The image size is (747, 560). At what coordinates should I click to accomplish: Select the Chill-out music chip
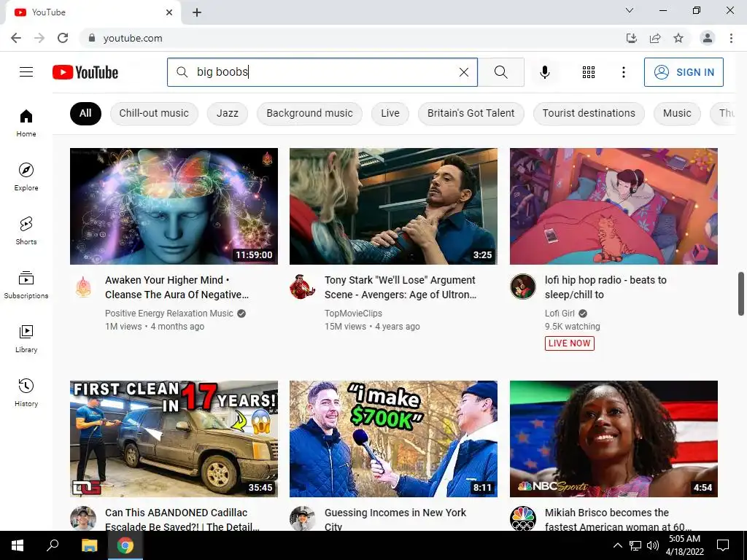coord(154,113)
